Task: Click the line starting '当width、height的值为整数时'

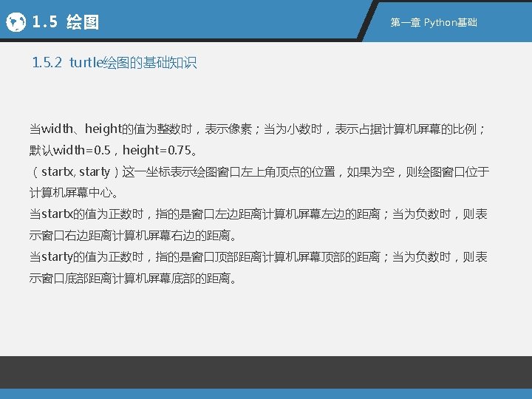Action: pos(258,129)
